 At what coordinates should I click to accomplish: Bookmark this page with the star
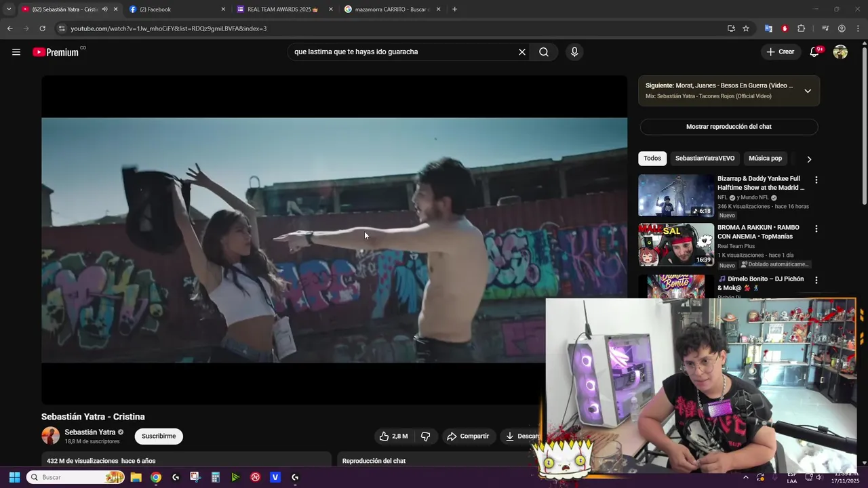(746, 28)
